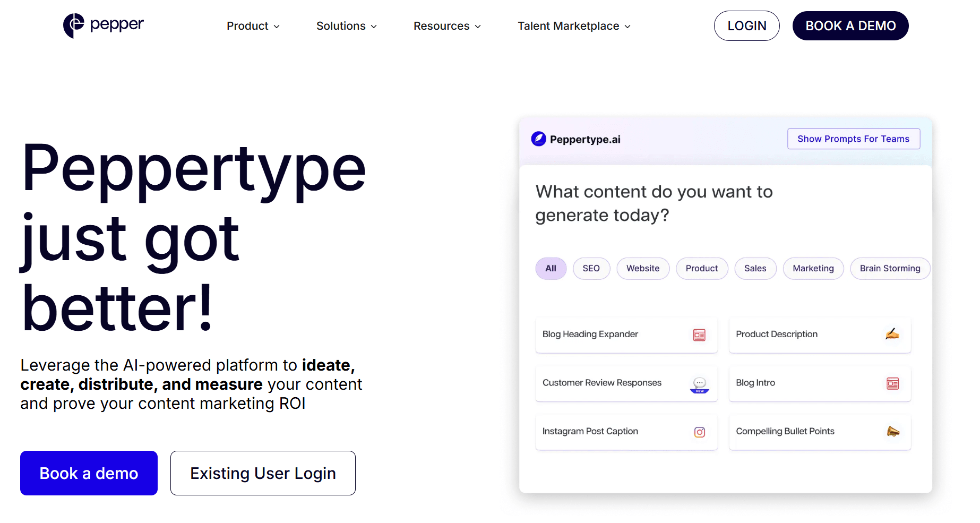Choose the Blog Intro template
This screenshot has height=523, width=980.
coord(820,383)
